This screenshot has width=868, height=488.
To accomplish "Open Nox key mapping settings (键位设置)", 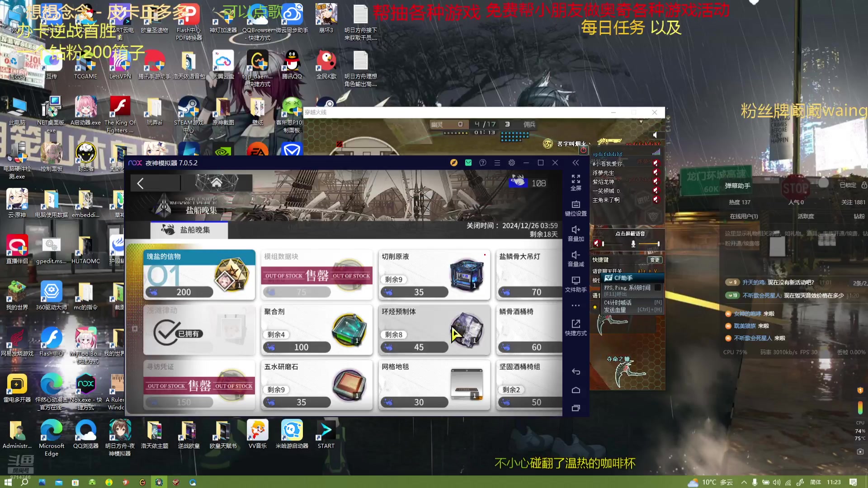I will click(x=576, y=208).
